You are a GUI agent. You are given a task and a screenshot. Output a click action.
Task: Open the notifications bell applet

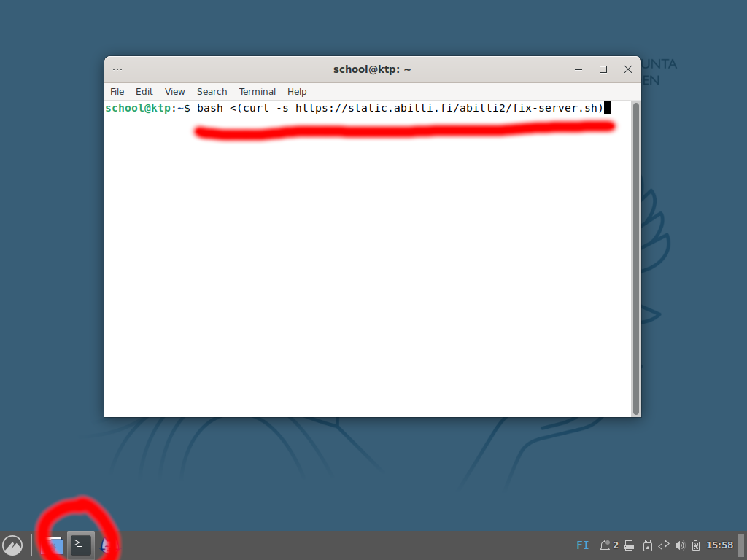tap(605, 545)
